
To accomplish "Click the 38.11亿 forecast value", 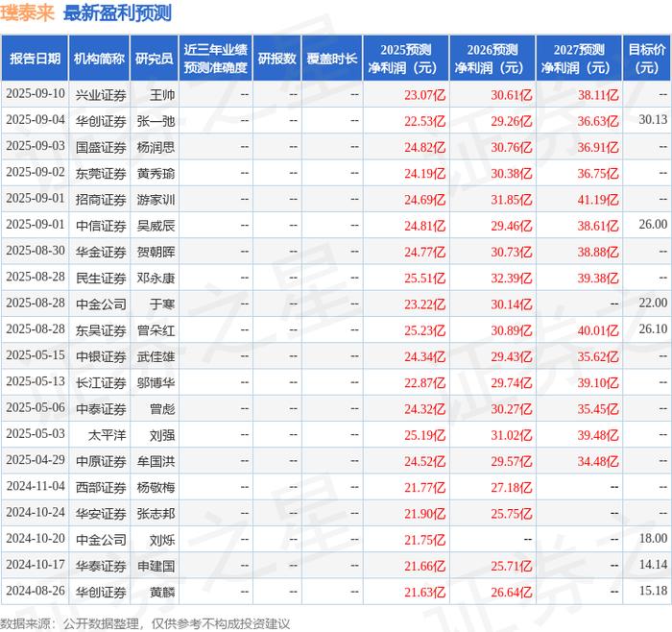I will tap(598, 95).
